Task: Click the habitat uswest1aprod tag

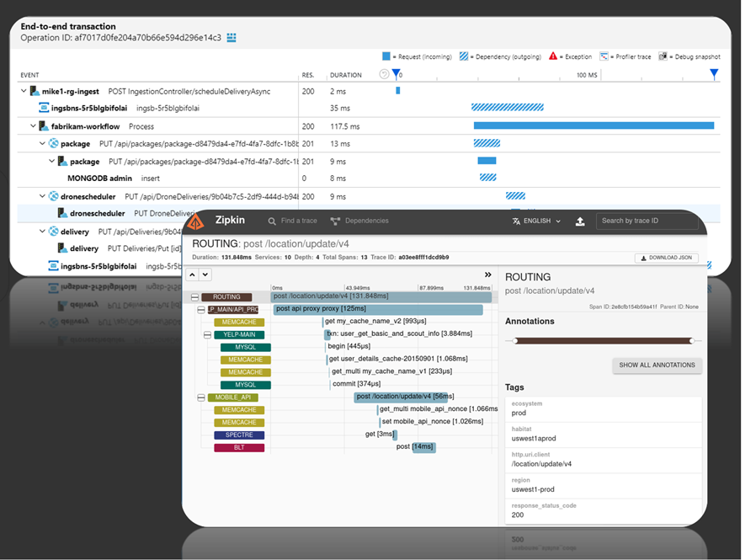Action: pyautogui.click(x=603, y=435)
